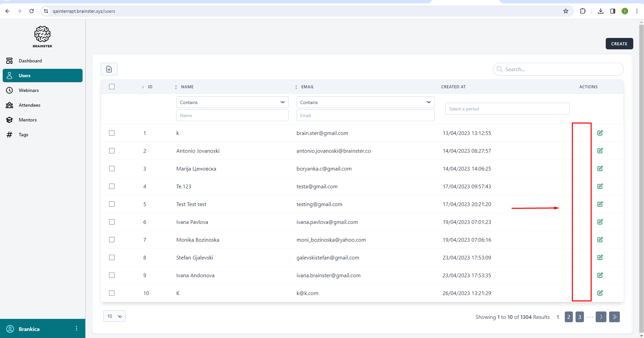Expand the Name filter Contains dropdown
The height and width of the screenshot is (338, 644).
coord(232,102)
